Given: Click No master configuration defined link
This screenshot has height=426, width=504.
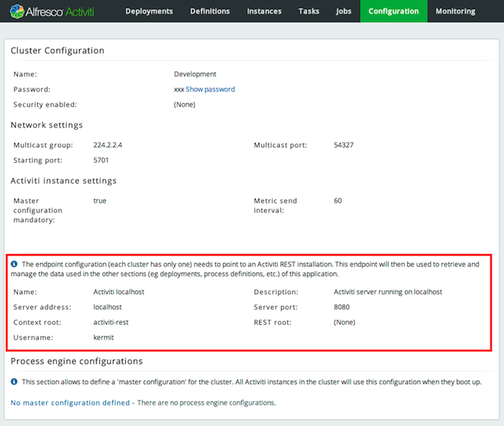Looking at the screenshot, I should click(70, 403).
